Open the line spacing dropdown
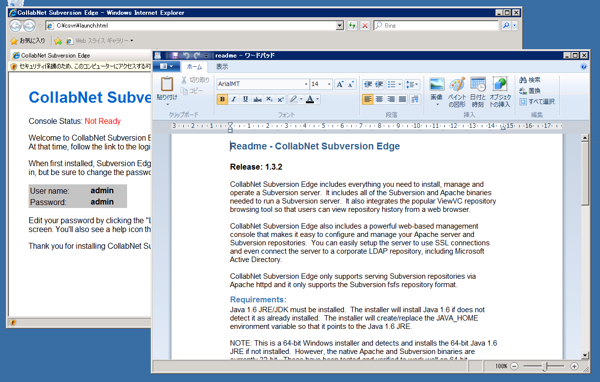The width and height of the screenshot is (600, 382). coord(412,84)
